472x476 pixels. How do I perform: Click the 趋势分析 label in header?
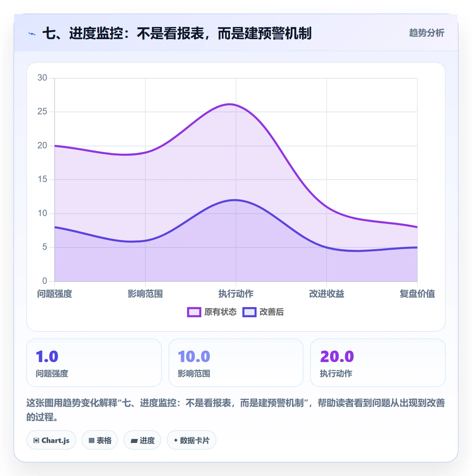coord(427,33)
